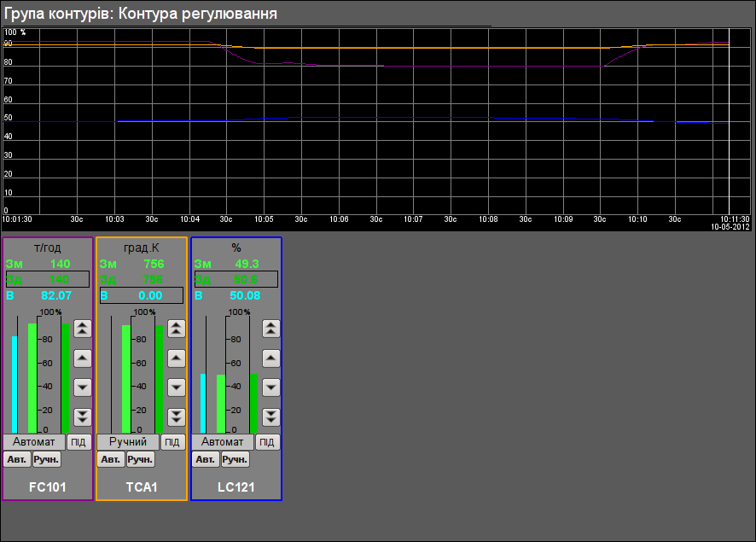The width and height of the screenshot is (756, 542).
Task: Click the т/год units label
Action: tap(47, 248)
